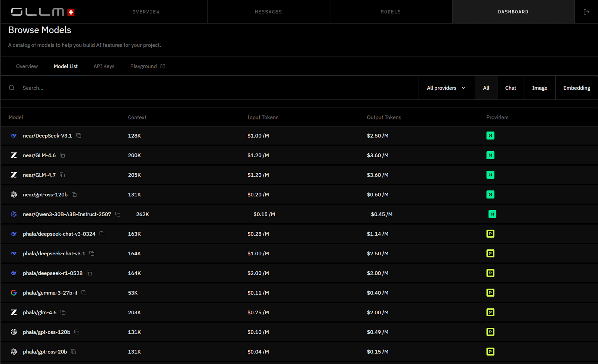
Task: Copy the phala/deepseek-r1-0528 model name
Action: pos(89,273)
